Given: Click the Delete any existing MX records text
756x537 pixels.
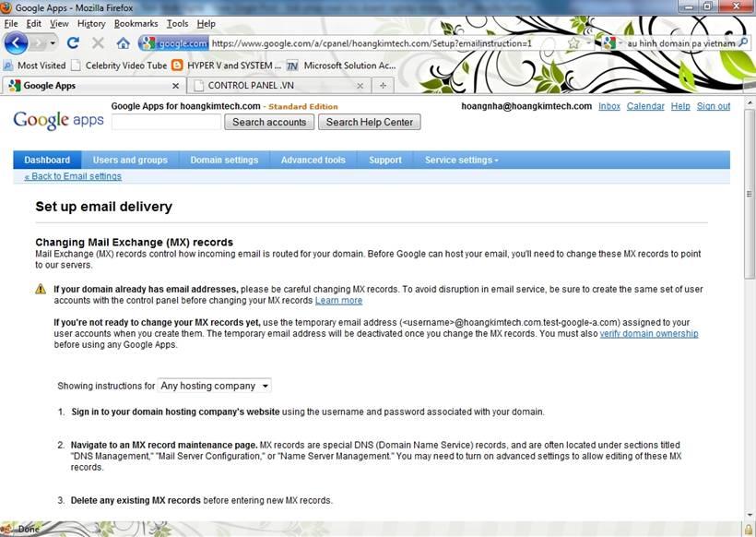Looking at the screenshot, I should point(136,500).
